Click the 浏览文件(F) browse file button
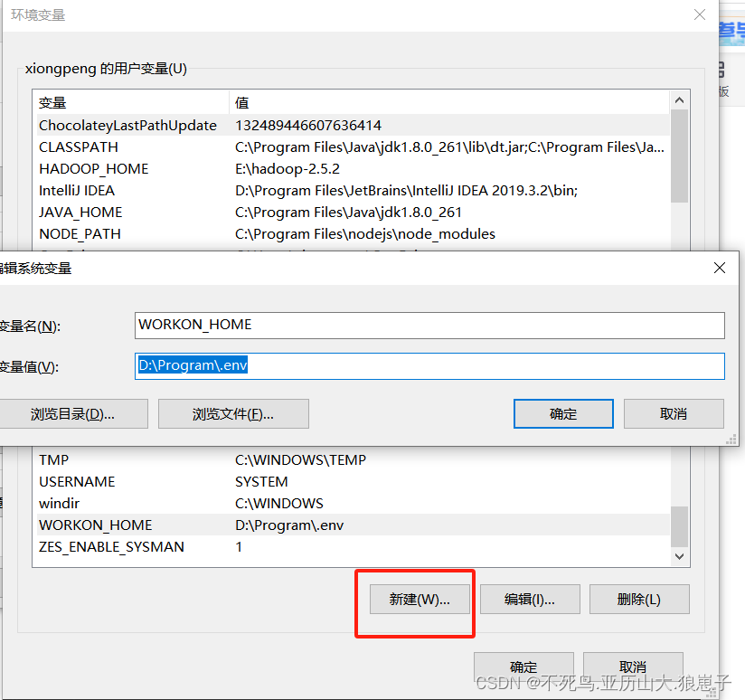Image resolution: width=745 pixels, height=700 pixels. (x=233, y=413)
